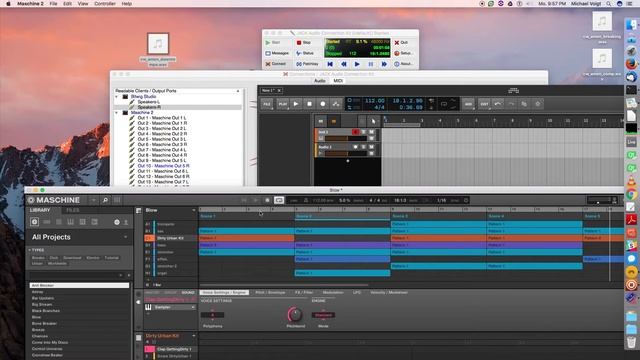This screenshot has width=640, height=360.
Task: Click JACK transport fast-forward icon
Action: click(384, 64)
